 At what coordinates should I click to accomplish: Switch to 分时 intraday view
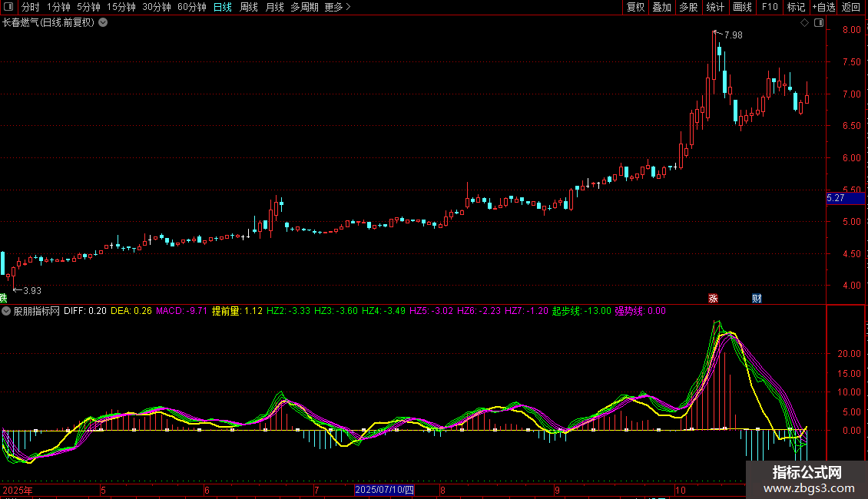(x=31, y=7)
